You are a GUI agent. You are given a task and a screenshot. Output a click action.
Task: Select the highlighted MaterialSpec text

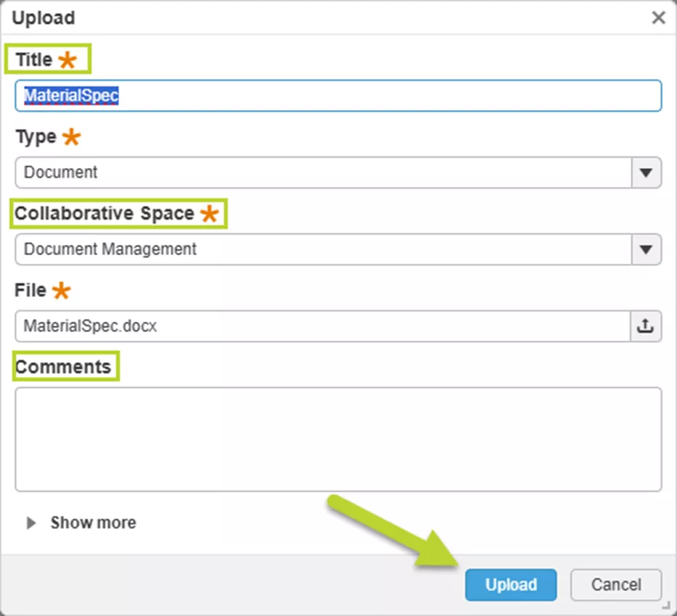point(68,95)
